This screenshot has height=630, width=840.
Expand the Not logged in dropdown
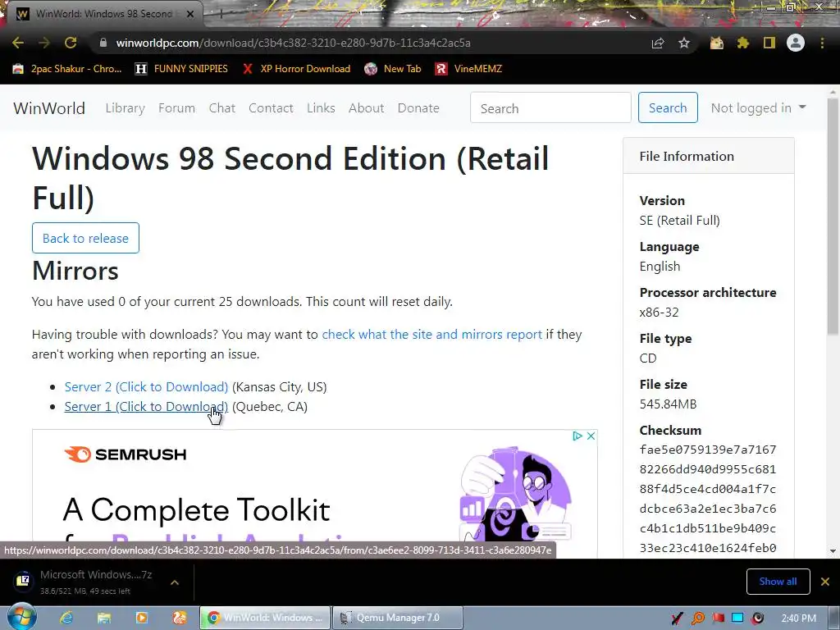coord(758,107)
